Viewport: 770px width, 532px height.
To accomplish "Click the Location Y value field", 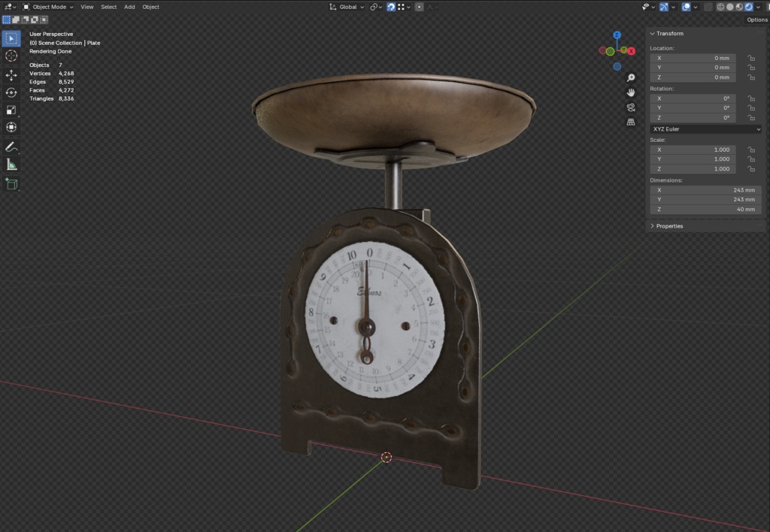I will 693,67.
